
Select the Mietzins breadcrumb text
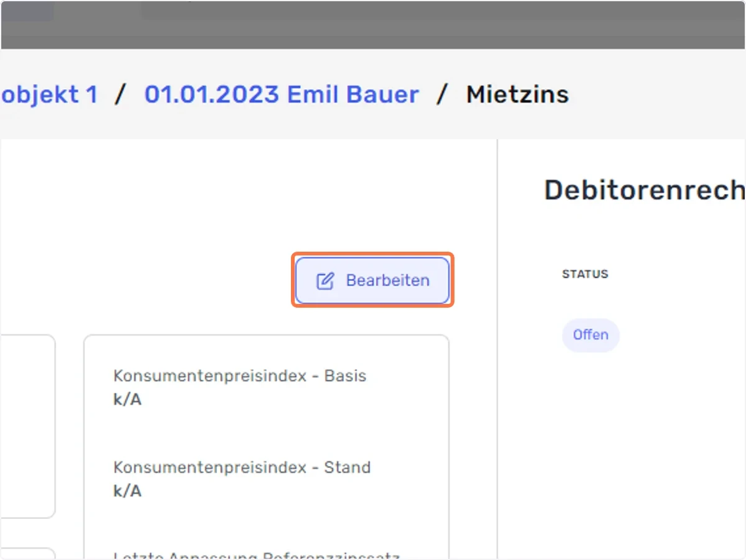pyautogui.click(x=517, y=94)
